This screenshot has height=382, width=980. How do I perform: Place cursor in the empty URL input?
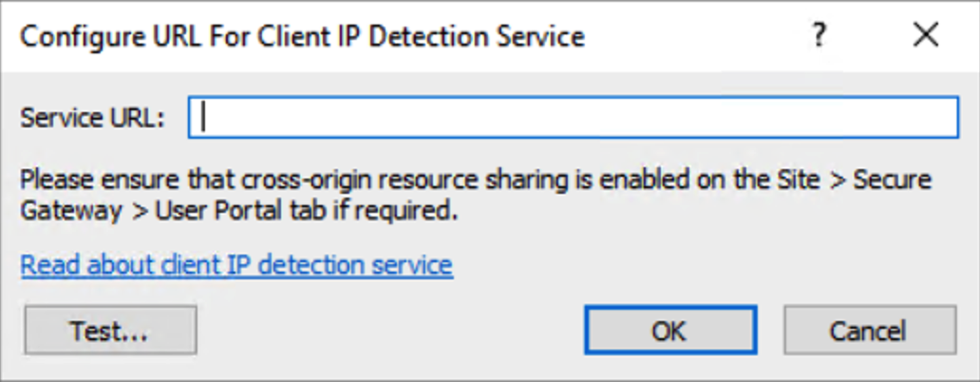point(573,118)
